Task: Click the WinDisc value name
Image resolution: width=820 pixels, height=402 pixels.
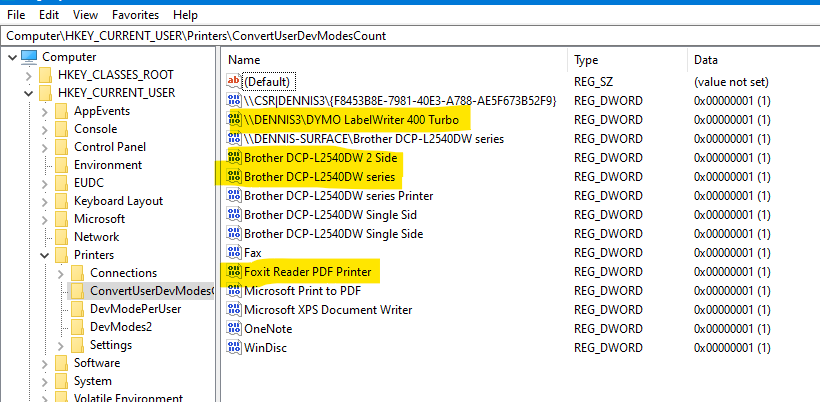Action: [265, 348]
